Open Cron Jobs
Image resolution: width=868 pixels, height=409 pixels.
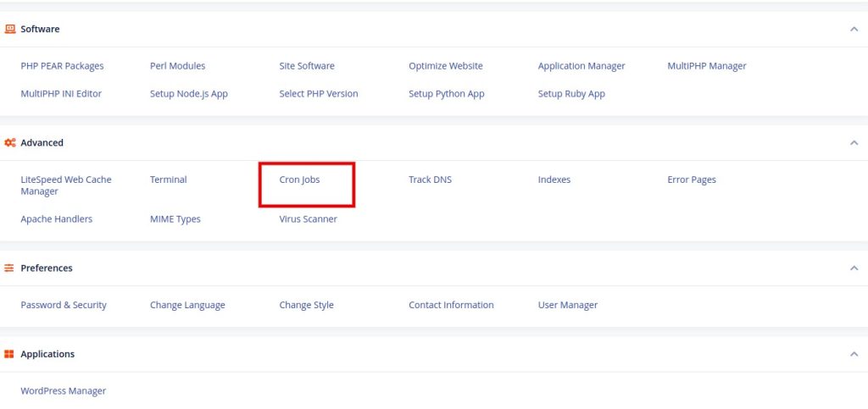(x=299, y=180)
